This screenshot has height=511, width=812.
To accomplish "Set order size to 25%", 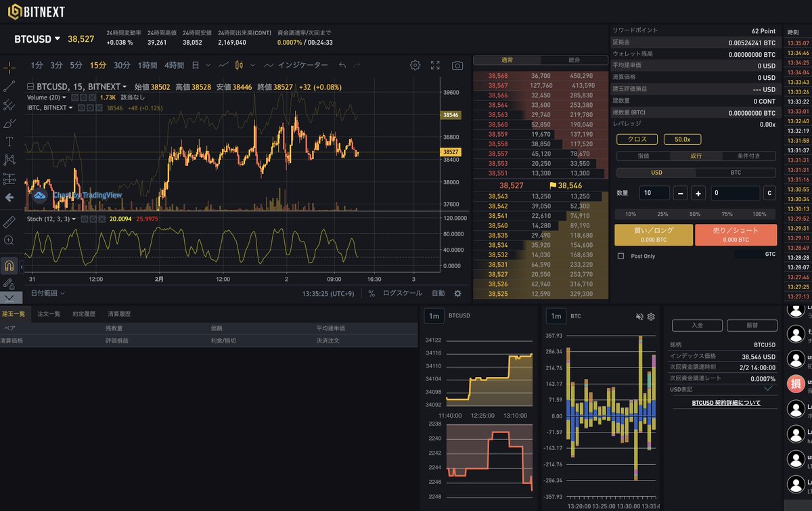I will click(662, 214).
